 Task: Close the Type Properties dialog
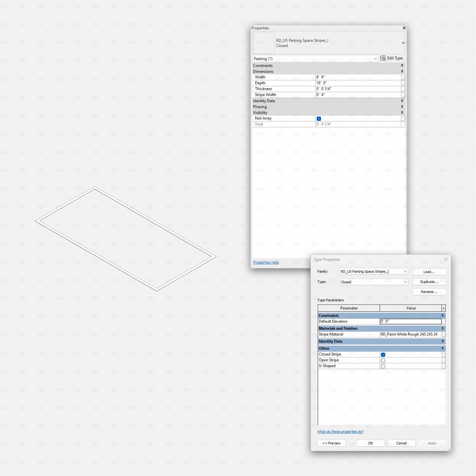pos(446,259)
